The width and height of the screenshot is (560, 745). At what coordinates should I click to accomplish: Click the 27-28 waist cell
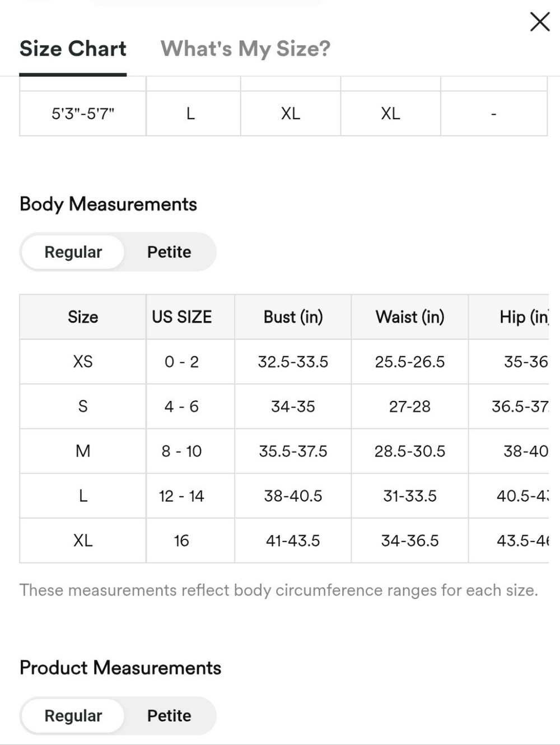tap(410, 406)
